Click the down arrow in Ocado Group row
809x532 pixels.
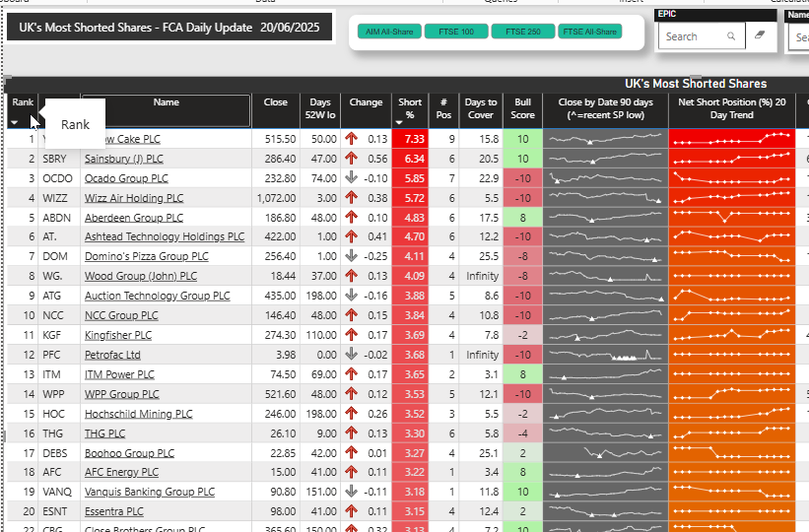pyautogui.click(x=352, y=178)
